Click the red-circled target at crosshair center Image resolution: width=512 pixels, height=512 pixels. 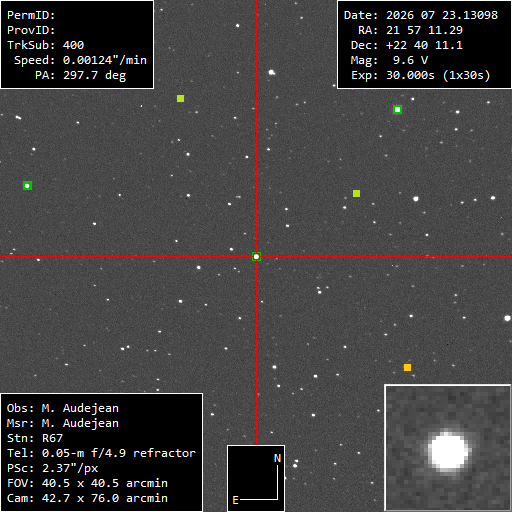[x=256, y=257]
